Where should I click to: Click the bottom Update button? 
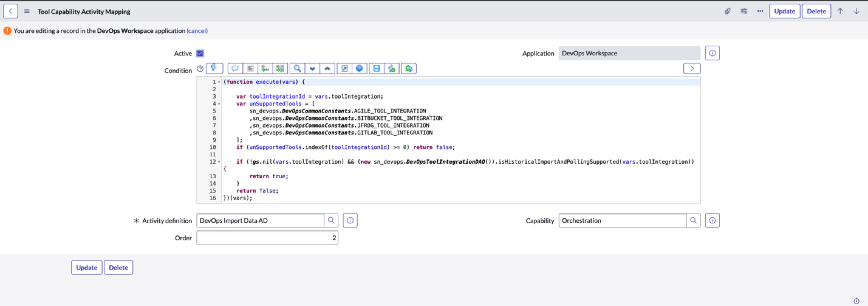[87, 268]
